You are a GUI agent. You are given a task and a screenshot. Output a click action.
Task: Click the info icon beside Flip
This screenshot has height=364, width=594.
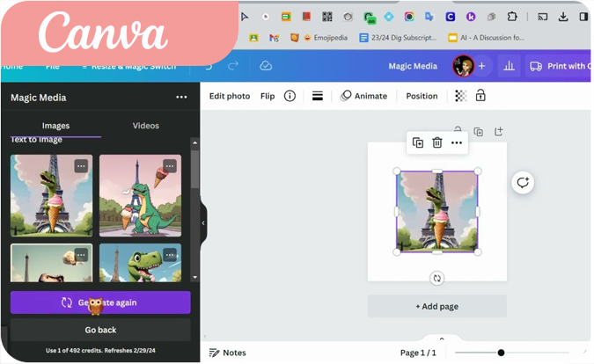click(290, 96)
